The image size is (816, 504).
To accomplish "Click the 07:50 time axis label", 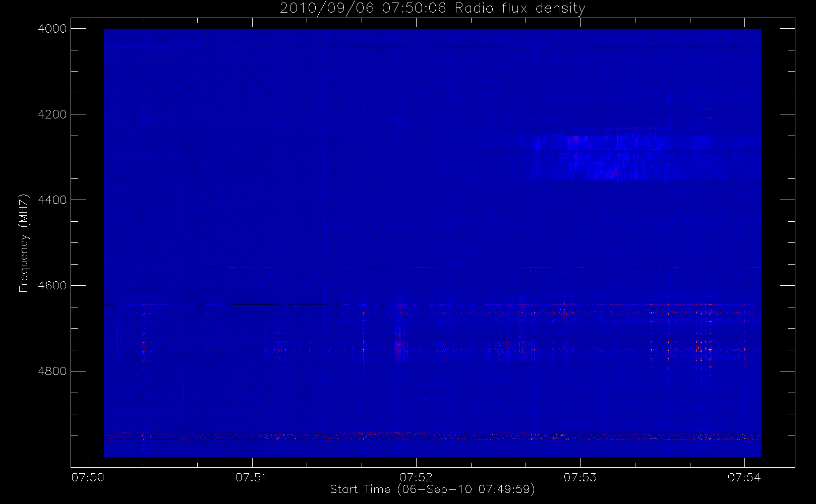I will pos(88,477).
